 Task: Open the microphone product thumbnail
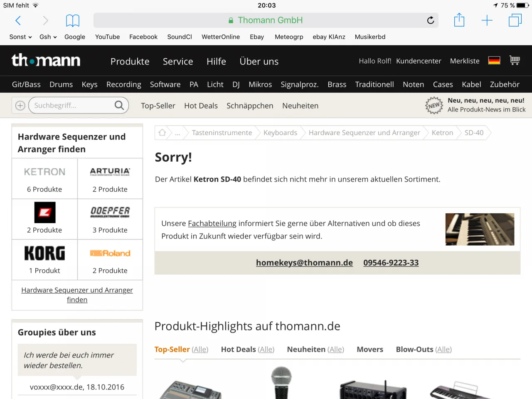281,382
